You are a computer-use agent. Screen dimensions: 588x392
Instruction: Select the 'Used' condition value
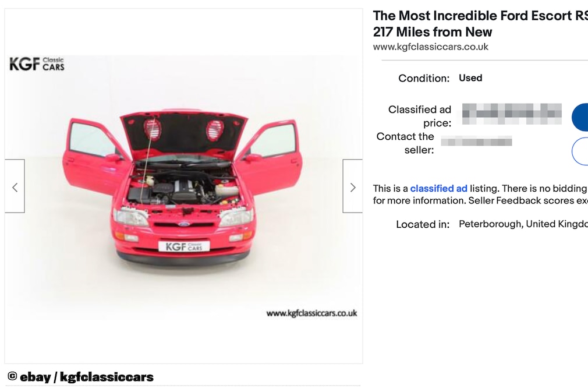pos(470,78)
